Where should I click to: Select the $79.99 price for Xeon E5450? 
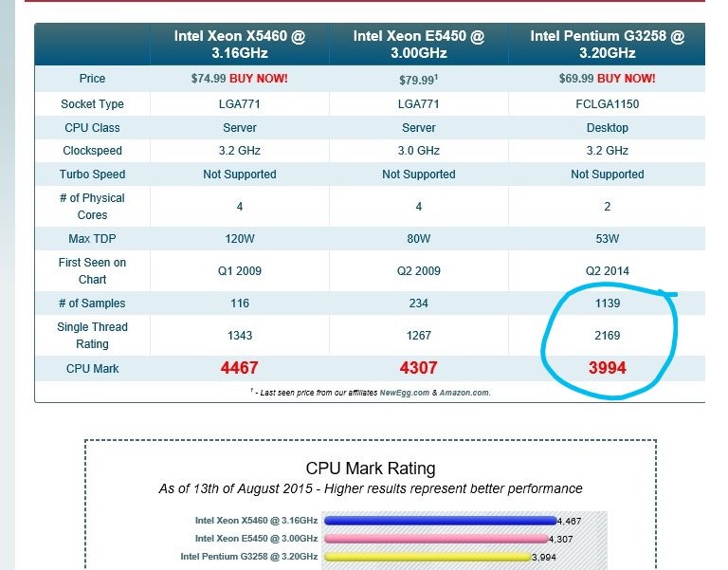pyautogui.click(x=417, y=80)
